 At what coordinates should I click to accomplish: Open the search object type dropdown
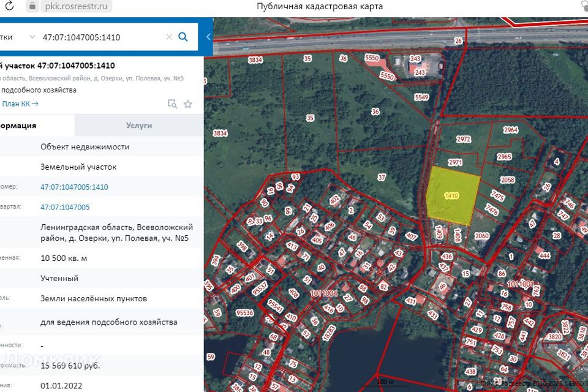click(32, 37)
